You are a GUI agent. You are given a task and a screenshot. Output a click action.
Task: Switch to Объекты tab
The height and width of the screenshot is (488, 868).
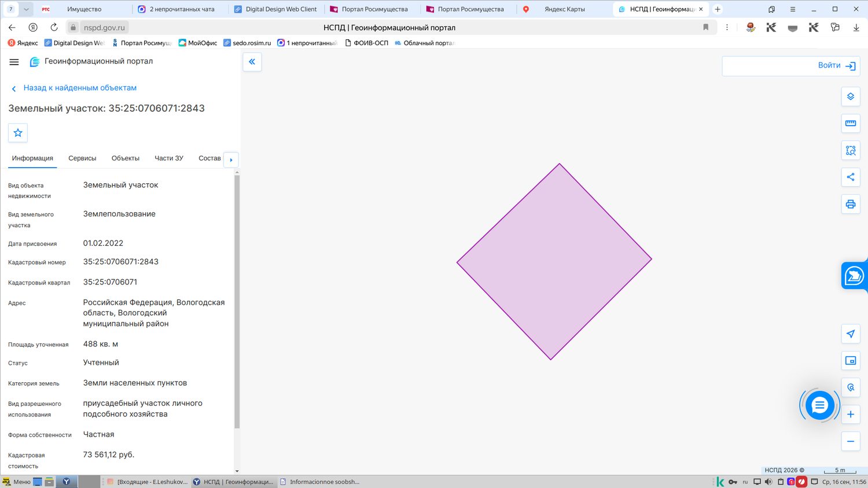pos(126,158)
